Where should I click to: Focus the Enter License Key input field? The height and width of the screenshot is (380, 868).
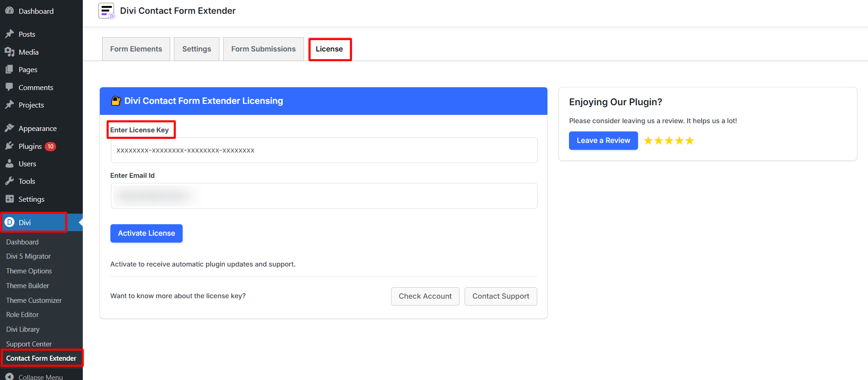(x=324, y=150)
